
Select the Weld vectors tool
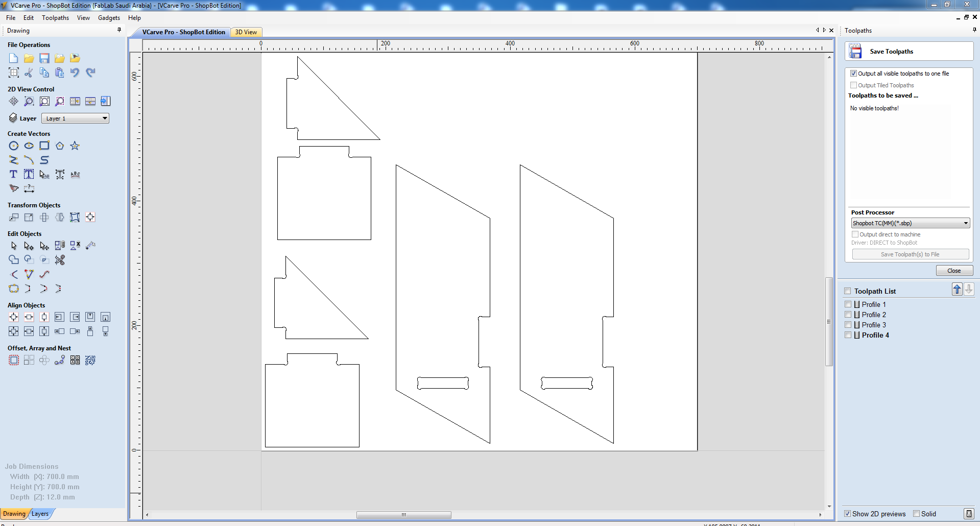(14, 260)
